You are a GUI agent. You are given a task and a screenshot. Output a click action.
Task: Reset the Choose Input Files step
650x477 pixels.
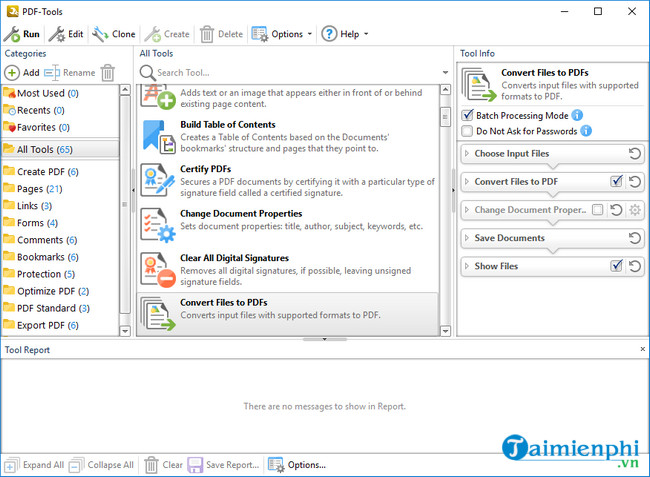click(x=634, y=154)
